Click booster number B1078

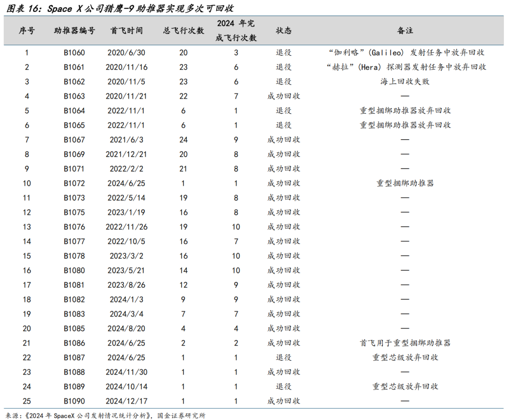[x=74, y=256]
